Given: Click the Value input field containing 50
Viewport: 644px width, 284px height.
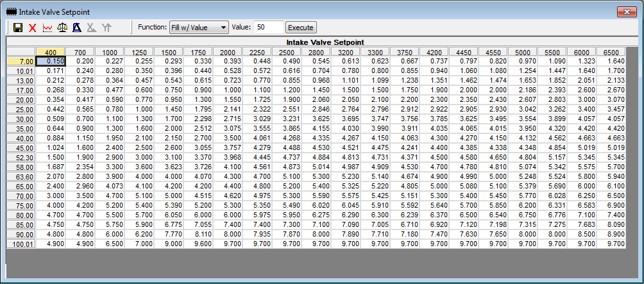Looking at the screenshot, I should [x=269, y=28].
